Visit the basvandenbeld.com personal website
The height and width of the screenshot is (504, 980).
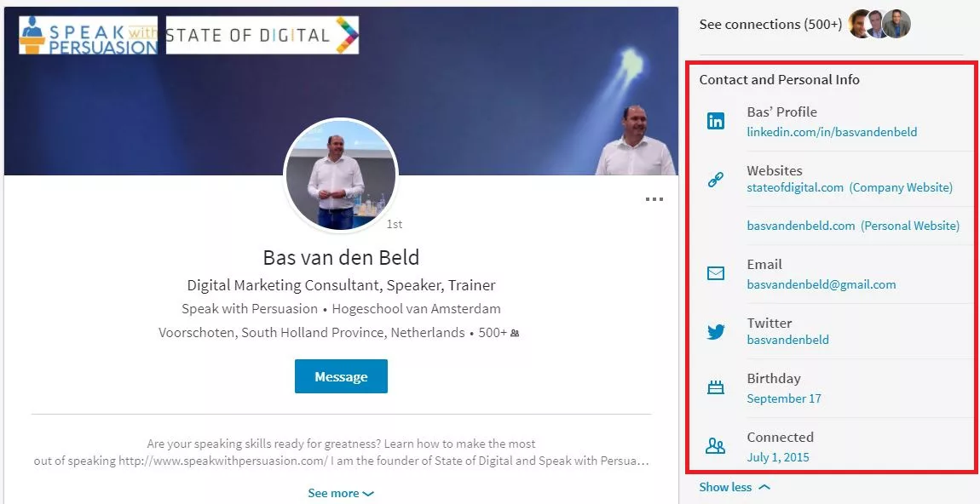(x=800, y=226)
